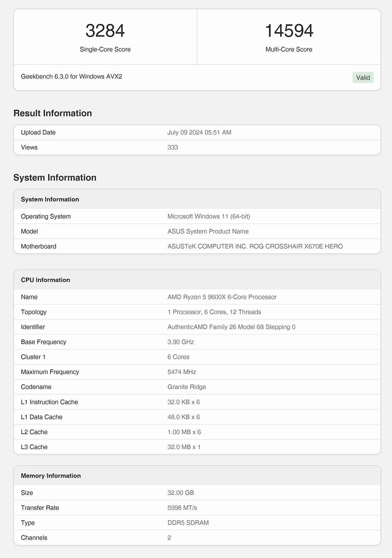Image resolution: width=392 pixels, height=558 pixels.
Task: Click Geekbench 6.3.0 for Windows AVX2 text
Action: click(x=71, y=76)
